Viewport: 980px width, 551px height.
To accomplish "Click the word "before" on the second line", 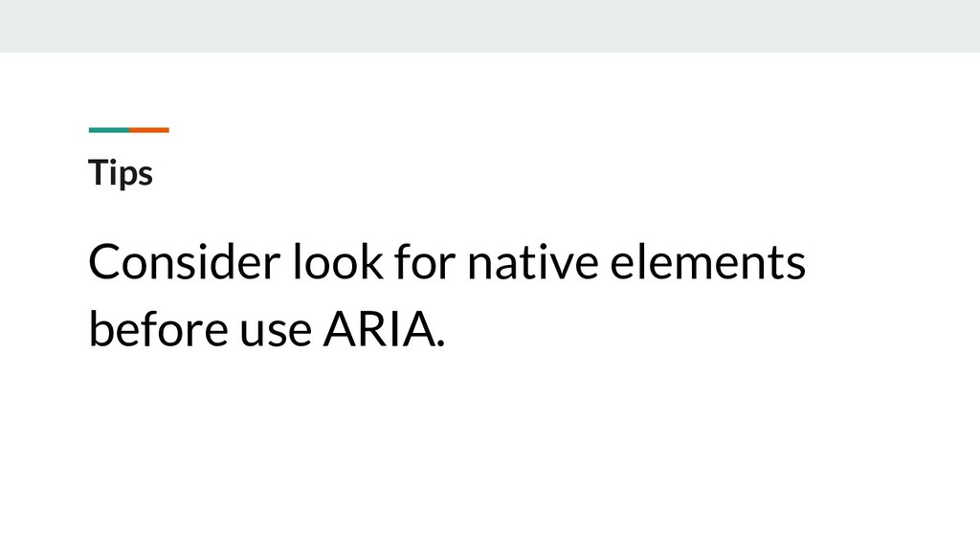I will (158, 329).
